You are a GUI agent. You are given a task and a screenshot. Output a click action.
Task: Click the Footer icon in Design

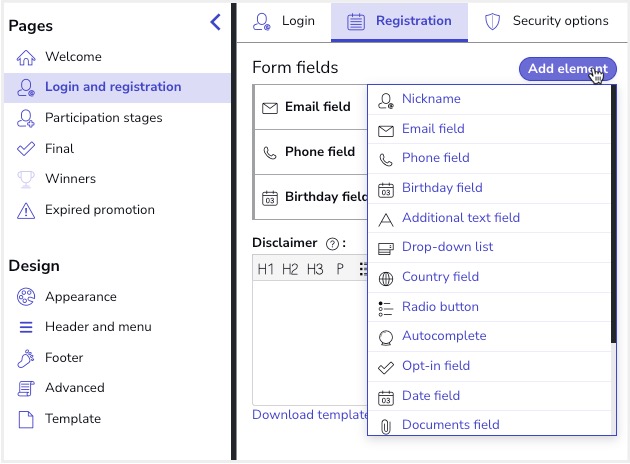pos(26,358)
